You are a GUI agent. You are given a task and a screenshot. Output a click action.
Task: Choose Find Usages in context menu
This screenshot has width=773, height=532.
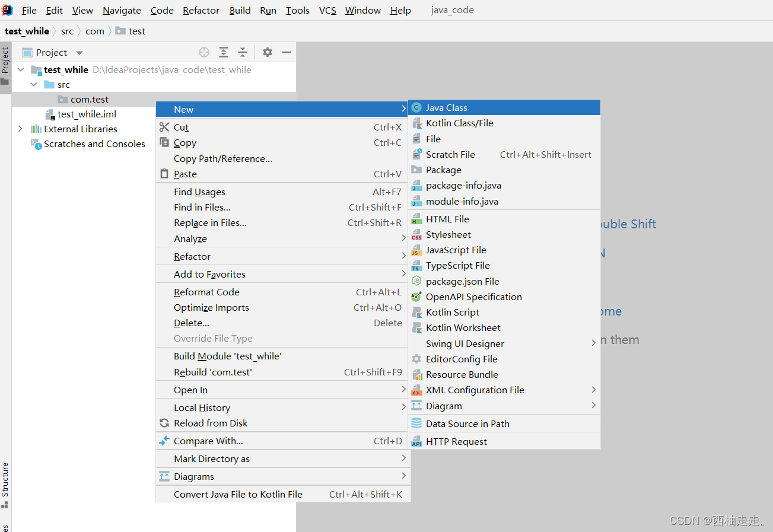tap(282, 192)
